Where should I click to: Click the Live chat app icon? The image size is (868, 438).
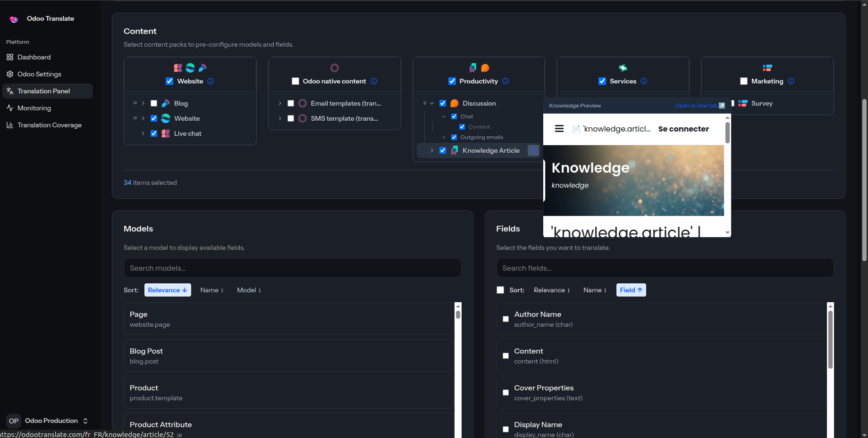[x=166, y=133]
